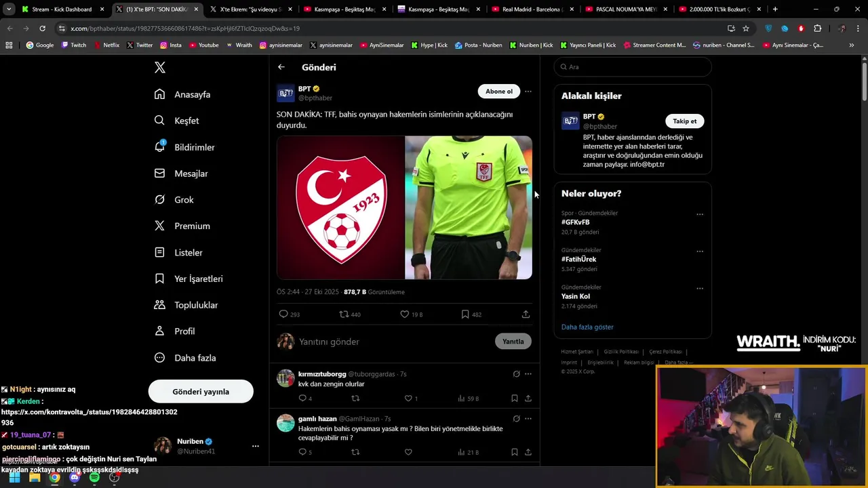868x488 pixels.
Task: Open Mesajlar in sidebar
Action: tap(181, 174)
